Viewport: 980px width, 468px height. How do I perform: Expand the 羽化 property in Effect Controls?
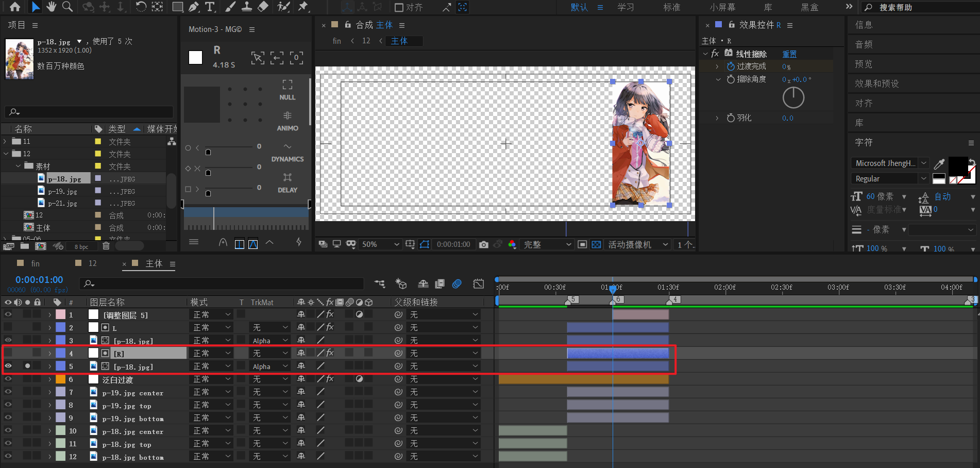tap(717, 118)
